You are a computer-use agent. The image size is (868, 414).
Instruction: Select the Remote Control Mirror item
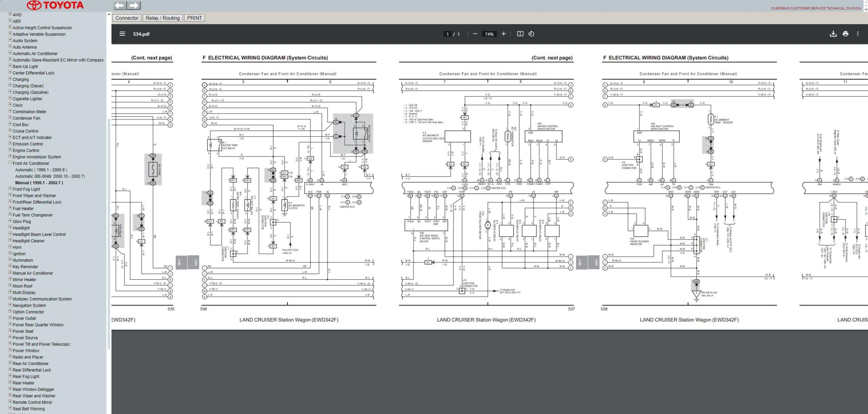[32, 403]
